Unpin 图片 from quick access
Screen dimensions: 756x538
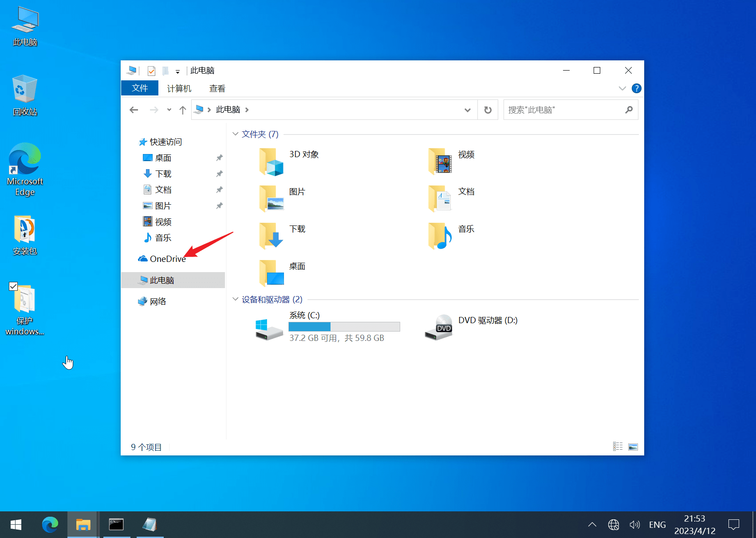[219, 206]
